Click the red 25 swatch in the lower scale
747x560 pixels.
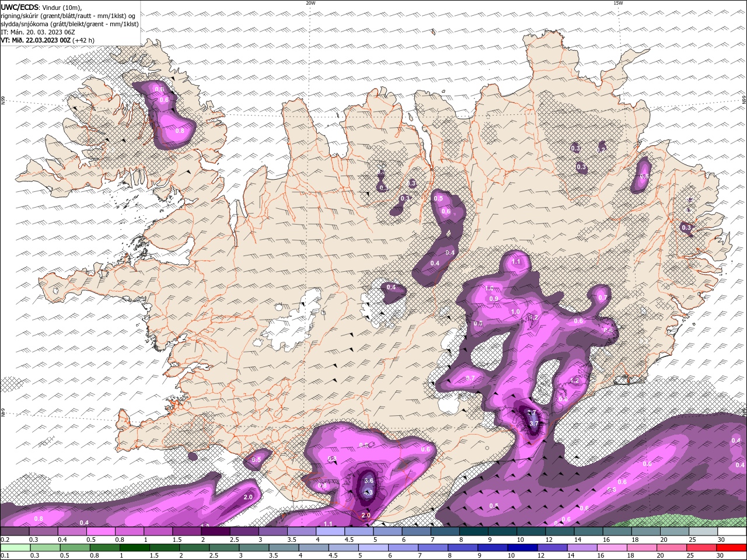pos(700,548)
